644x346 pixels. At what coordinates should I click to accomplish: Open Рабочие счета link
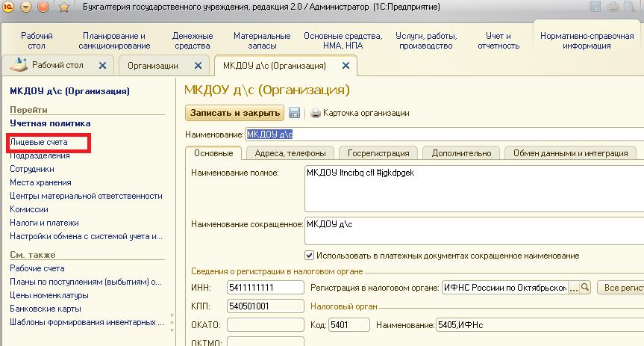click(x=37, y=268)
